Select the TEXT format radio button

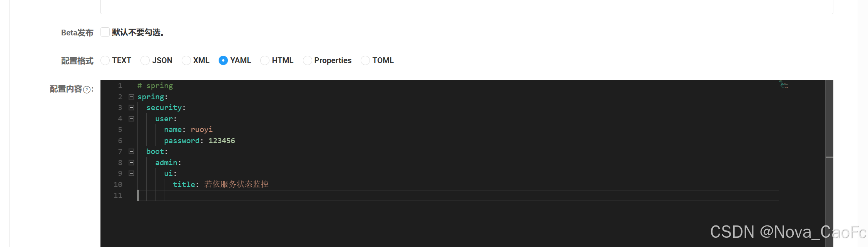pos(105,60)
